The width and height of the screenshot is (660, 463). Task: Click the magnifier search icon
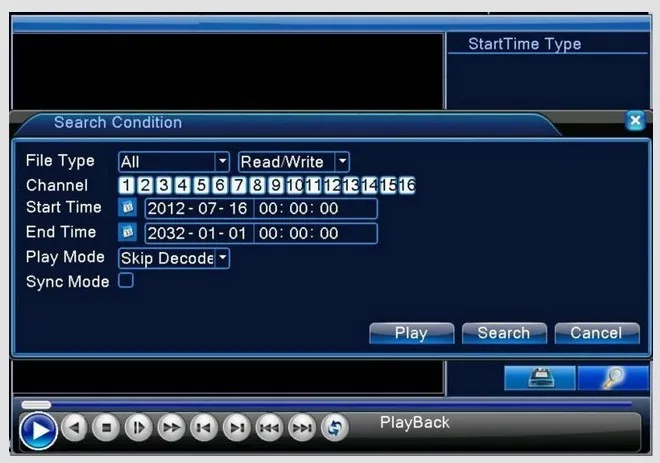(613, 378)
